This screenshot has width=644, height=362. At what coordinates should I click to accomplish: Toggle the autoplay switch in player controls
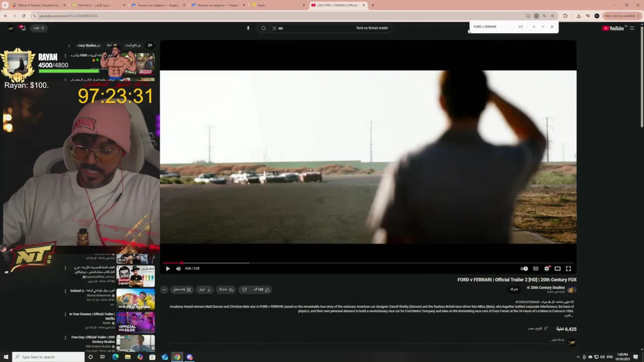[x=524, y=268]
